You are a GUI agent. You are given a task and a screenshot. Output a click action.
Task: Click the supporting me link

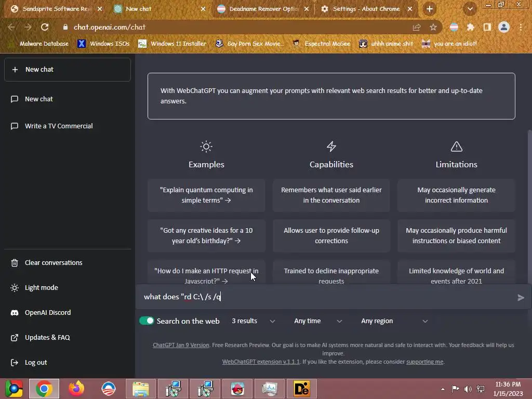pos(425,362)
